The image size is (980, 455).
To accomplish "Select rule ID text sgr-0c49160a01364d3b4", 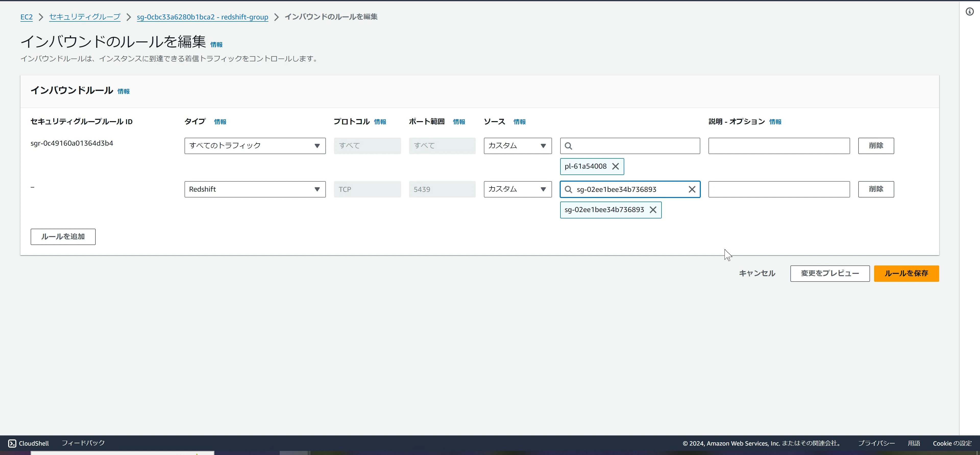I will (x=72, y=143).
